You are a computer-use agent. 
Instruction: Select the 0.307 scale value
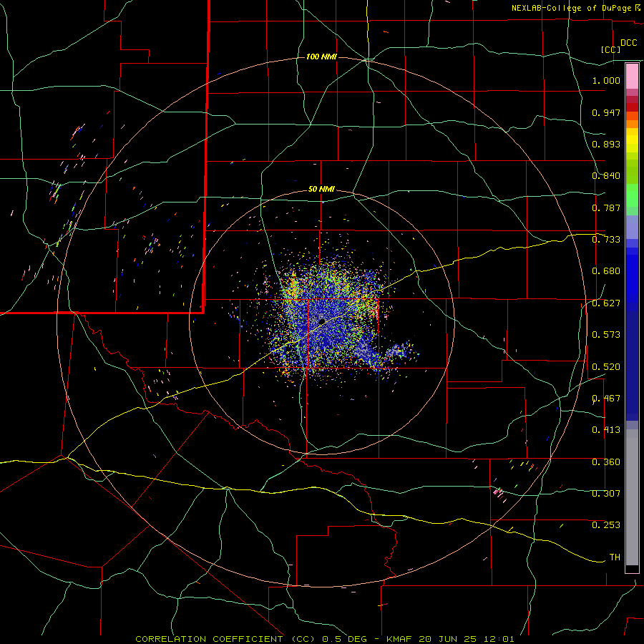(606, 494)
